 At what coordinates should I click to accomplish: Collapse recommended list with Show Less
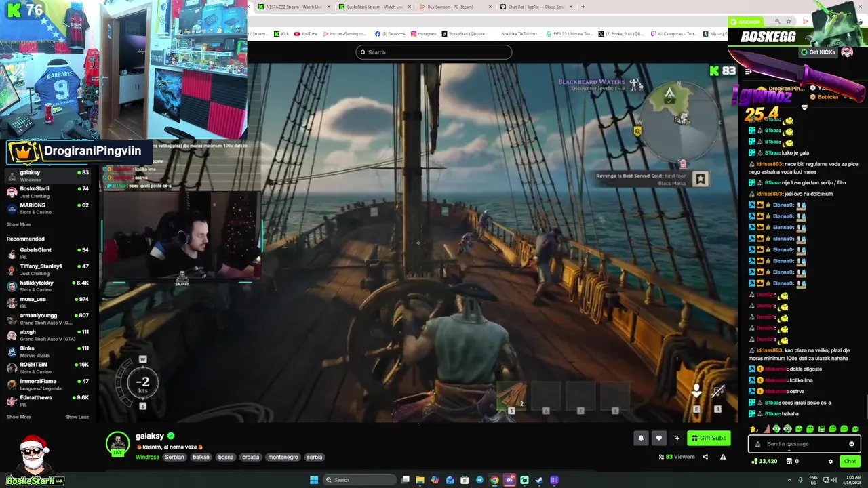[77, 417]
